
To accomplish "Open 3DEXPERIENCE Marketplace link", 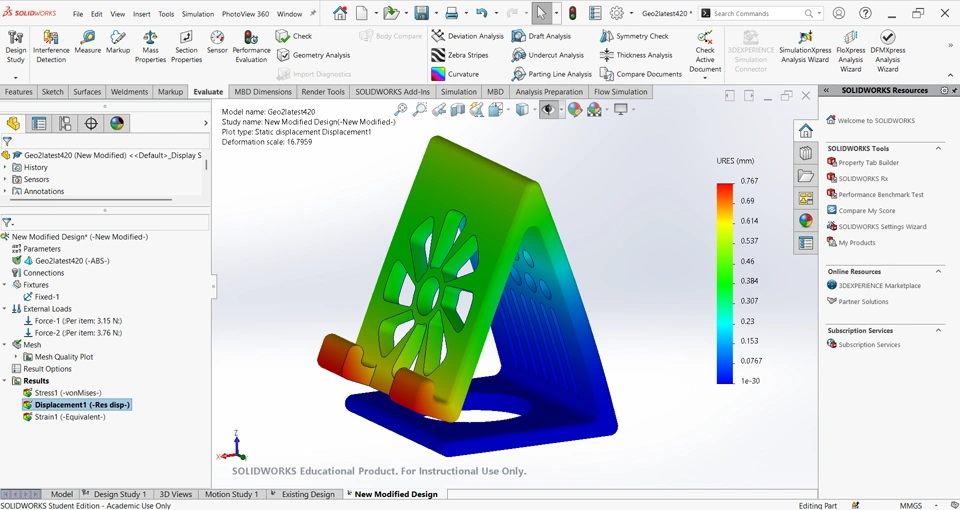I will [x=879, y=285].
